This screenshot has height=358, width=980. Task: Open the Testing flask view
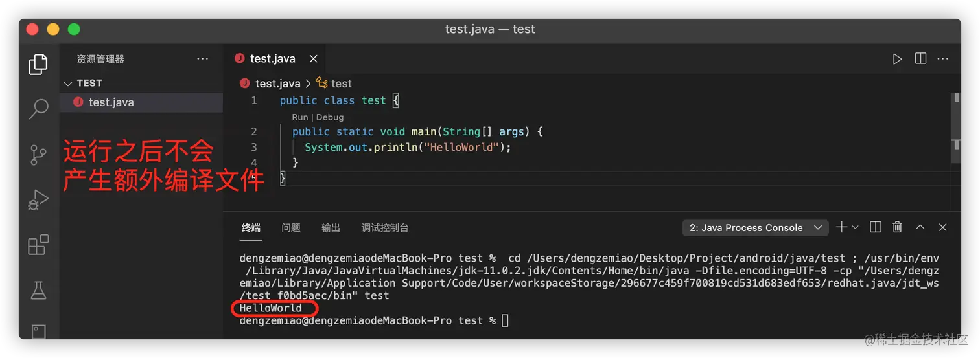[38, 290]
